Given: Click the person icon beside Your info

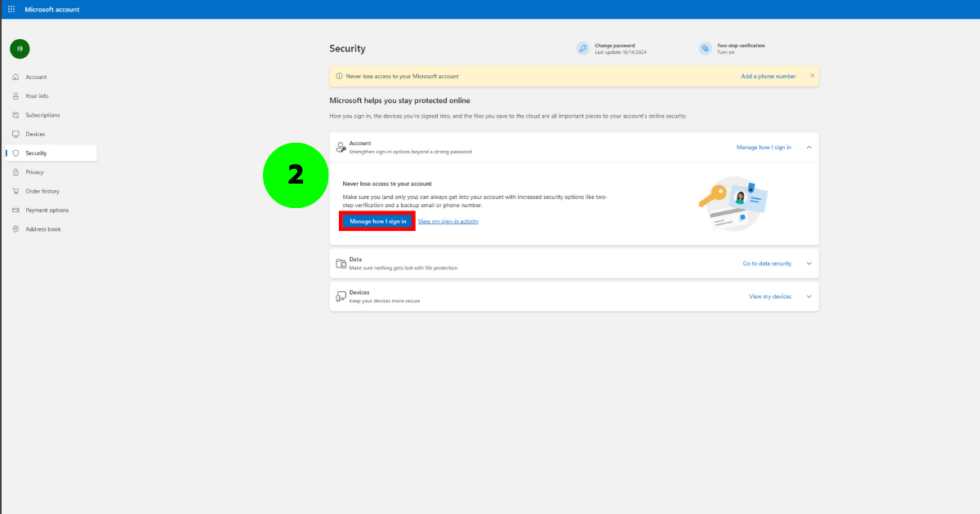Looking at the screenshot, I should tap(16, 96).
